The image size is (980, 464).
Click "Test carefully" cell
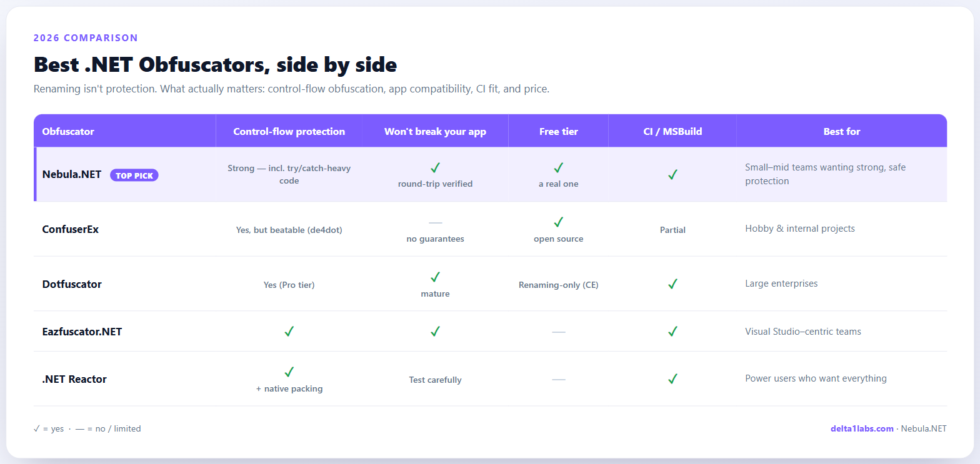click(436, 380)
